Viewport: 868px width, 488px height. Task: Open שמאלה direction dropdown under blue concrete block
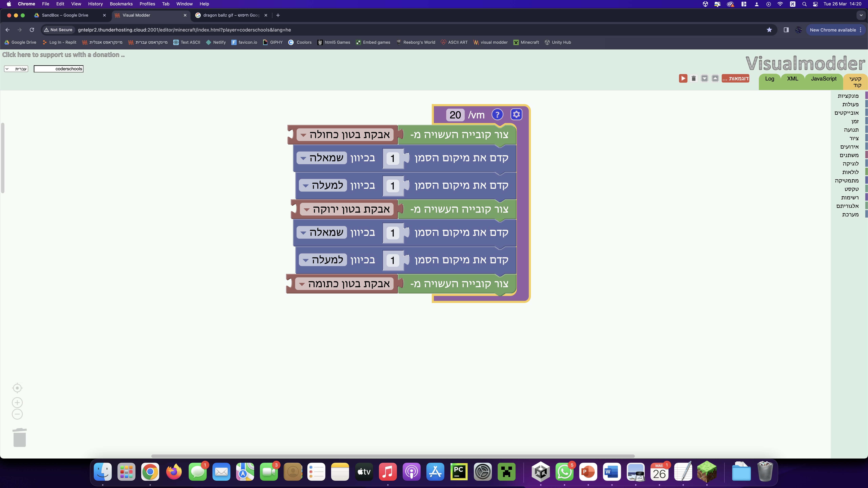point(322,158)
